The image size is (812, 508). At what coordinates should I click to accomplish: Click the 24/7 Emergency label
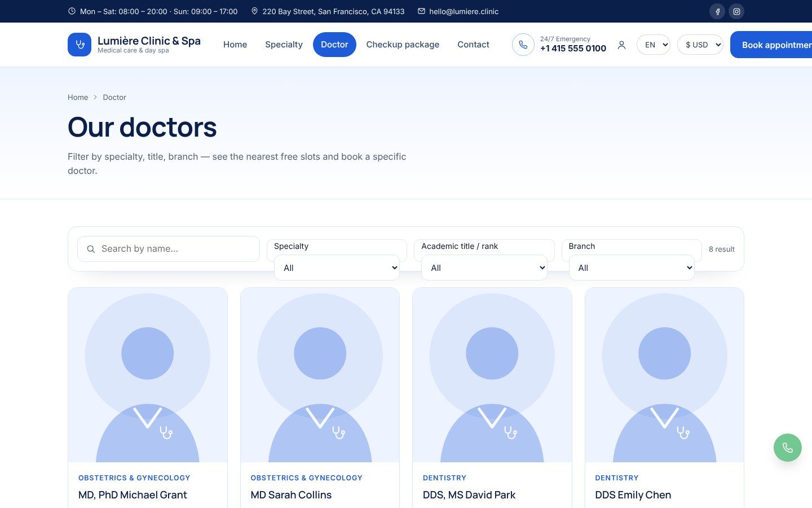click(565, 39)
